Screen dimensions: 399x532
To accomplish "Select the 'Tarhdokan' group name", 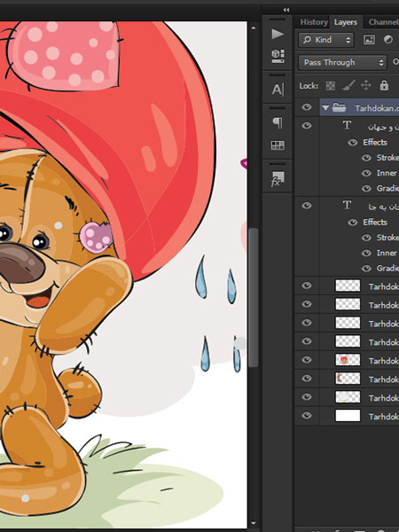I will (377, 108).
